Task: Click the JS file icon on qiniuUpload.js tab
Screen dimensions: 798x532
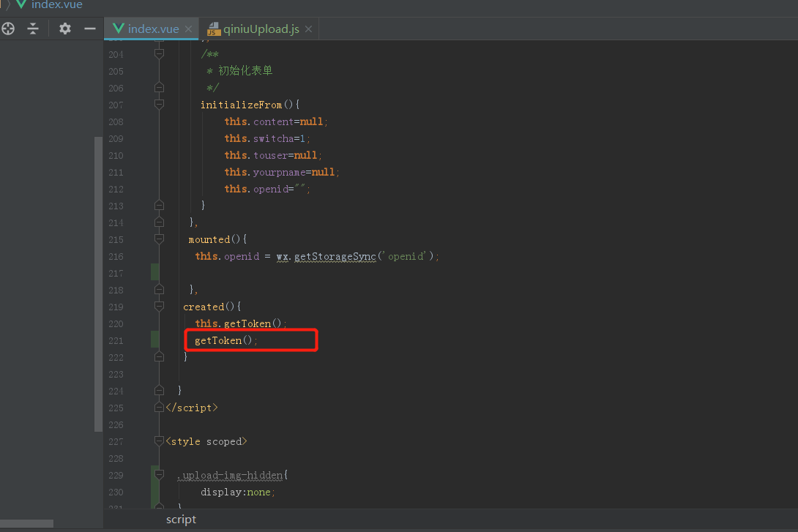Action: pyautogui.click(x=214, y=29)
